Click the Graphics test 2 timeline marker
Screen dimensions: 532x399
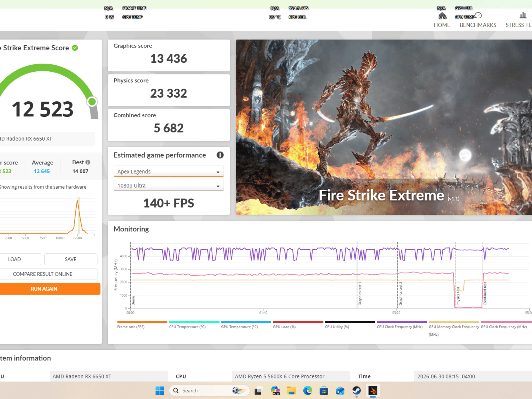(x=401, y=293)
